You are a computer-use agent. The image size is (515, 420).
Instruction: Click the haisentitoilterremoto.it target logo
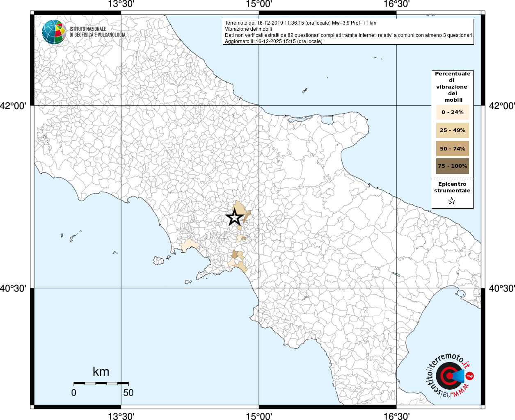pos(448,376)
